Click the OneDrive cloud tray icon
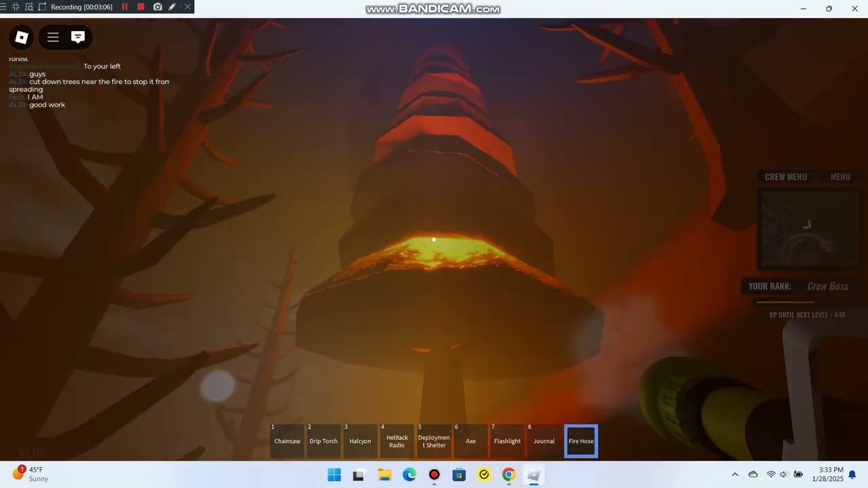The image size is (868, 488). coord(753,474)
